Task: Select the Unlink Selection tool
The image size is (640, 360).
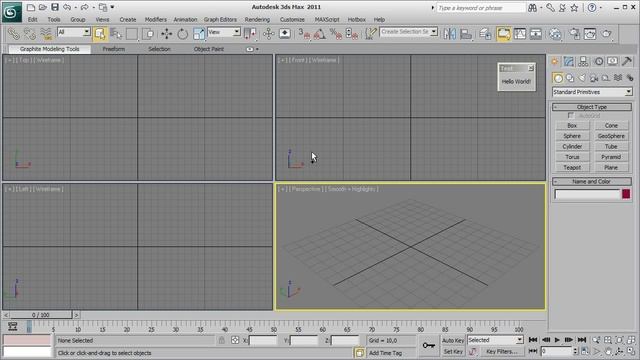Action: [x=30, y=33]
